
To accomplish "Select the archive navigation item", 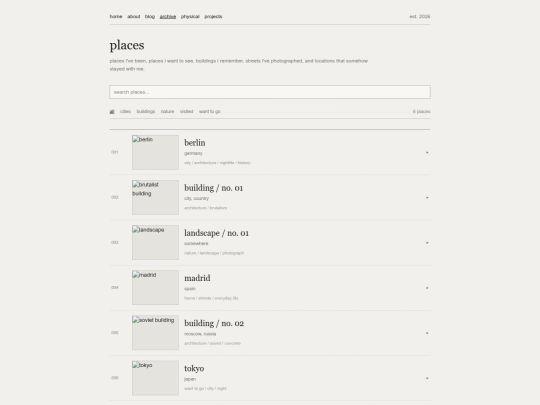I will [168, 17].
